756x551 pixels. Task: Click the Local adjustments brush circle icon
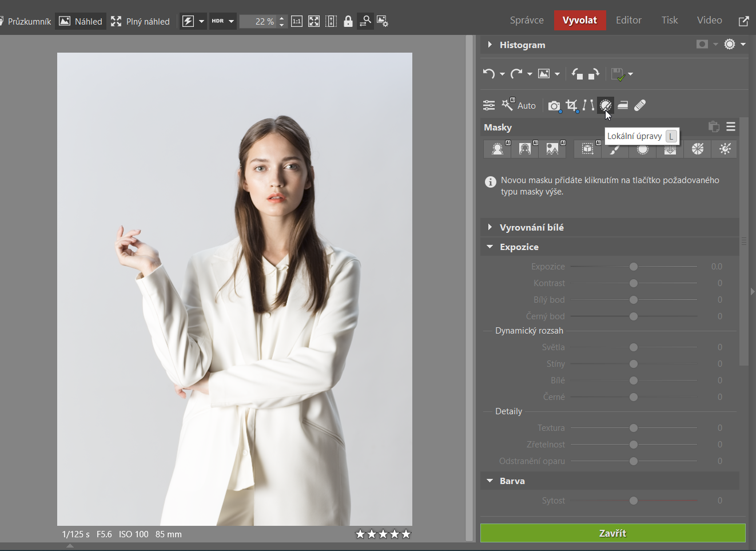(x=605, y=105)
